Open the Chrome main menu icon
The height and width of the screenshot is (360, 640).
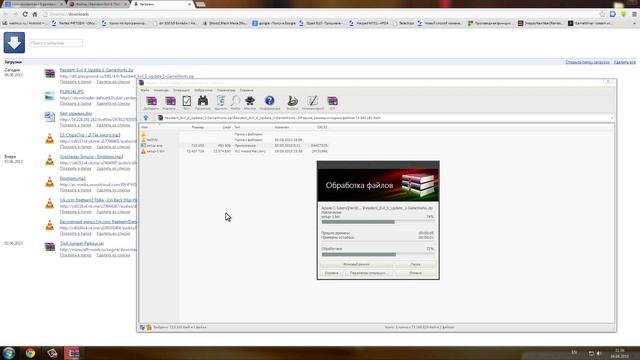point(634,14)
